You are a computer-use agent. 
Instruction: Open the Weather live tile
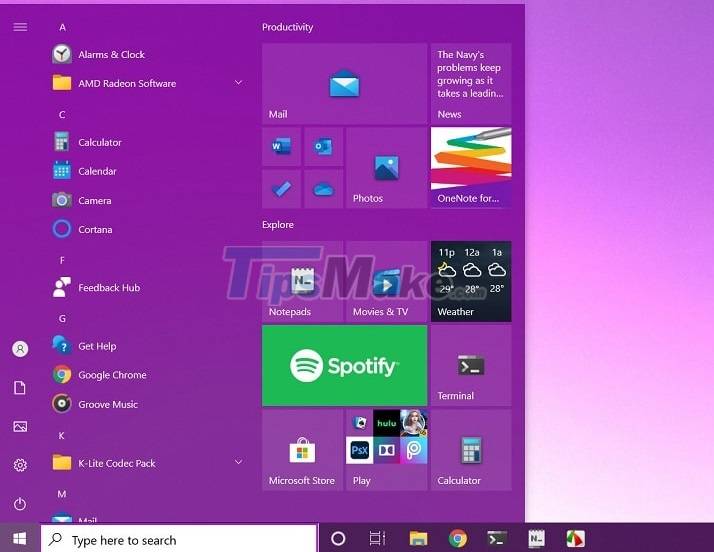471,281
